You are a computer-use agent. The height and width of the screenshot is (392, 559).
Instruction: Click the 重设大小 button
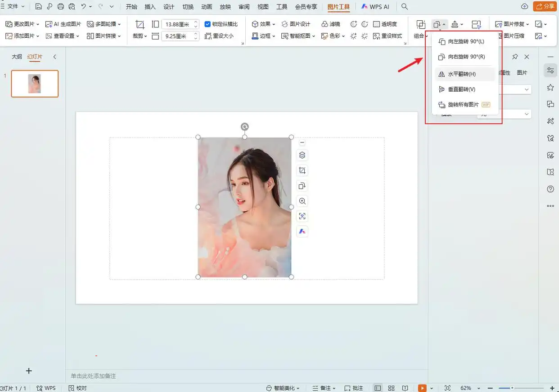coord(219,36)
